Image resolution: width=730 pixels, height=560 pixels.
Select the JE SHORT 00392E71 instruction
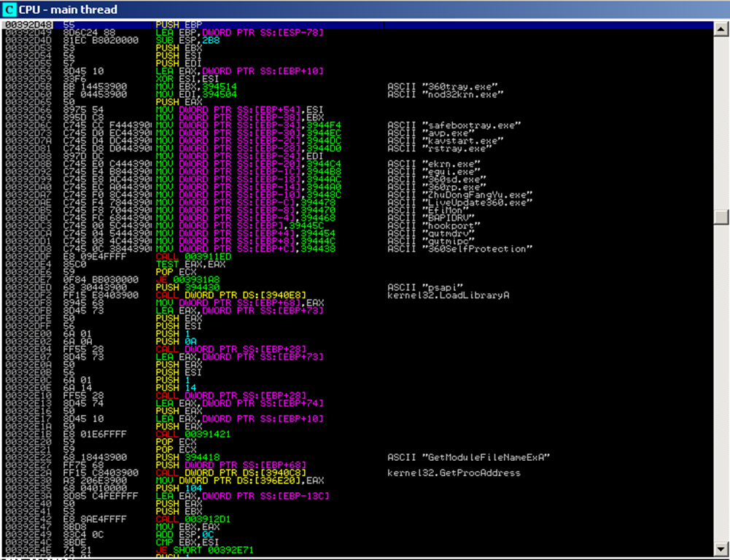point(194,548)
